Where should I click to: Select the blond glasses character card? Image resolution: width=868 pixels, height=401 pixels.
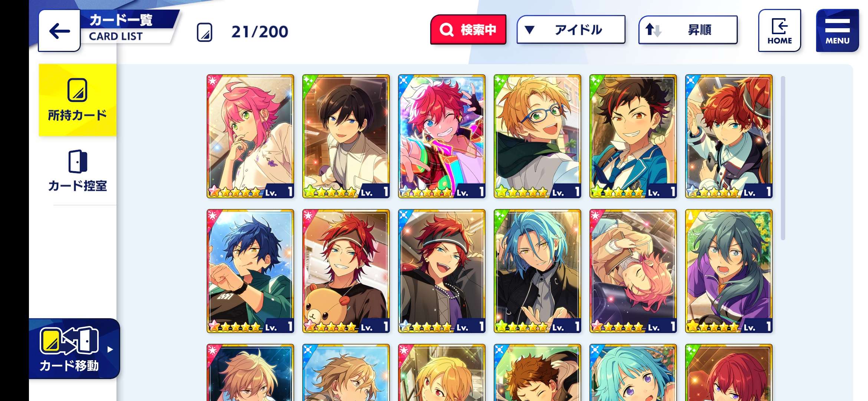[537, 136]
